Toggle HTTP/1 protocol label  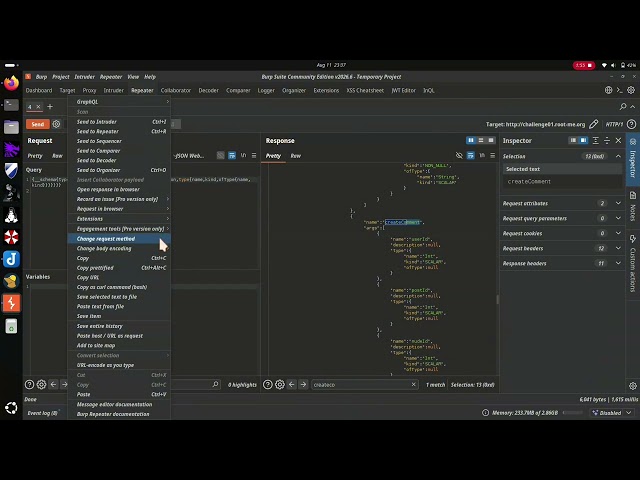[614, 124]
